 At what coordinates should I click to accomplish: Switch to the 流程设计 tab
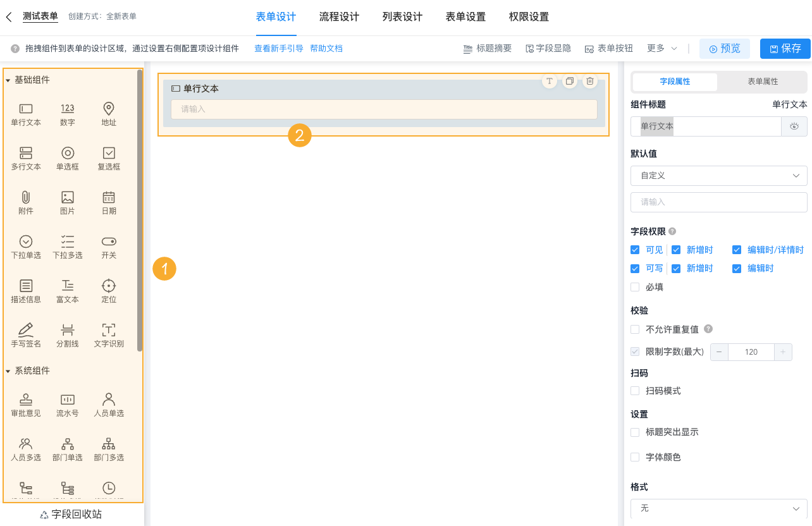tap(339, 17)
